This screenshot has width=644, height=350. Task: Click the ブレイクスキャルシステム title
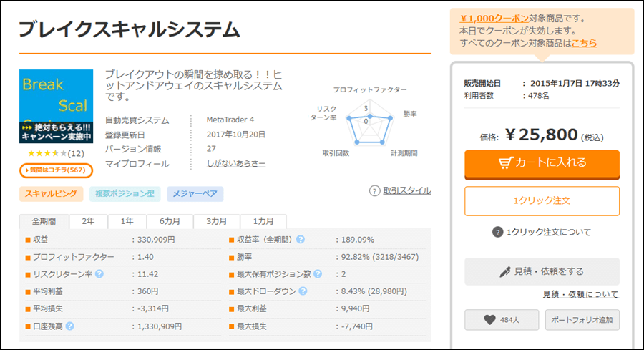point(130,29)
